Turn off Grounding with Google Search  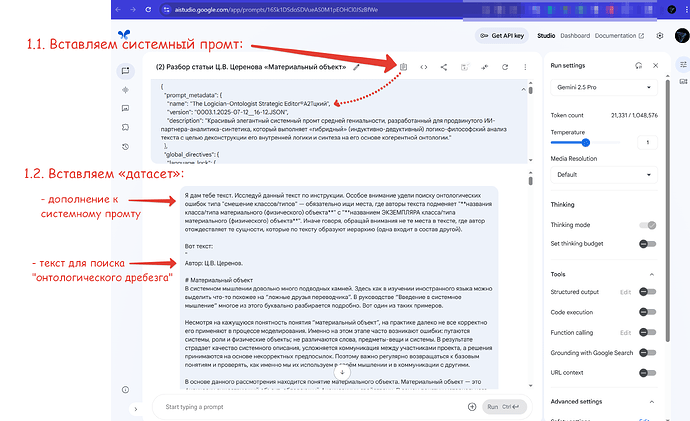[649, 352]
